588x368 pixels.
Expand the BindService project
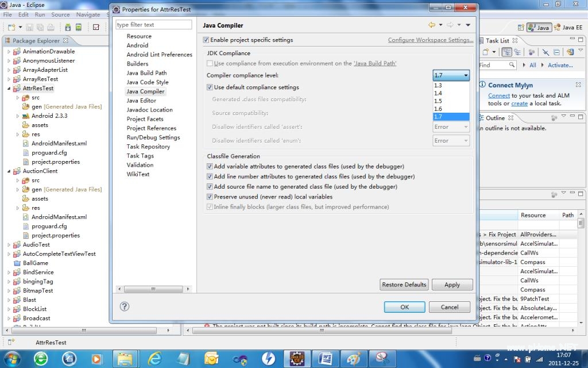click(x=9, y=272)
